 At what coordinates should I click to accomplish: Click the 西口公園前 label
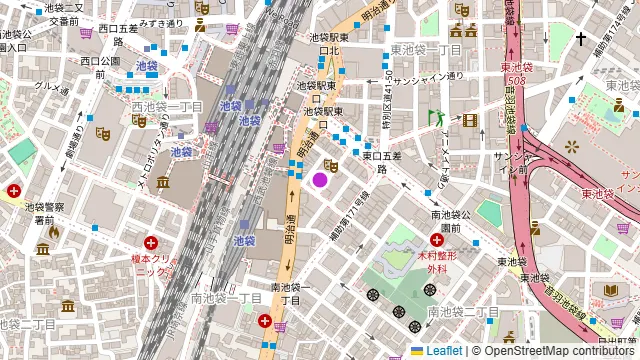coord(100,68)
